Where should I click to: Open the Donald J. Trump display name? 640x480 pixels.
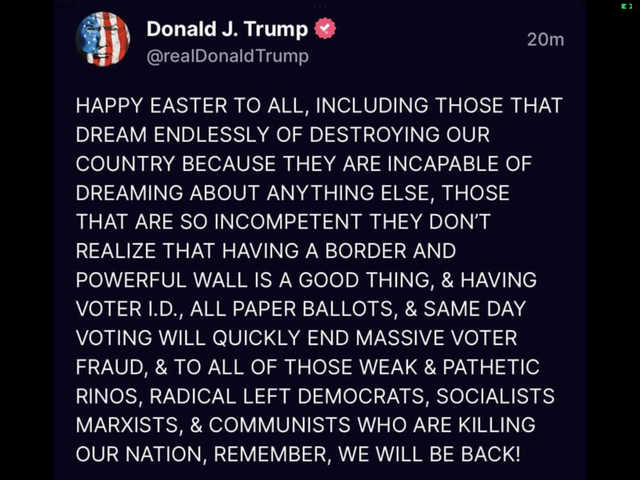click(227, 29)
